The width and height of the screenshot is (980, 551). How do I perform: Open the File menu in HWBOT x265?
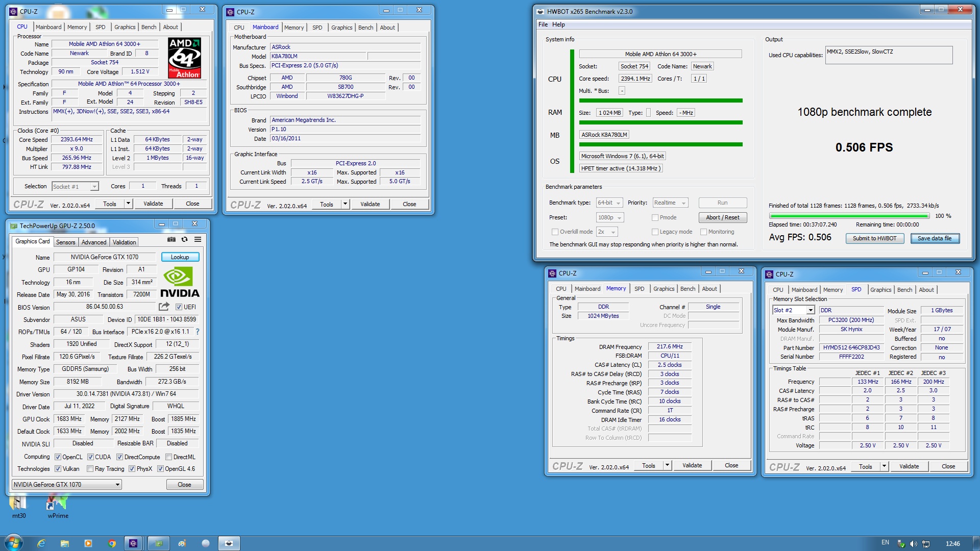(x=543, y=24)
